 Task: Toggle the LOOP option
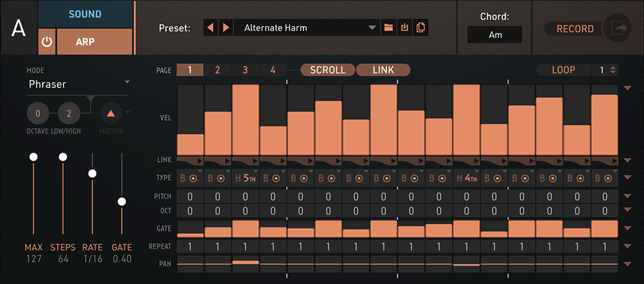point(563,70)
